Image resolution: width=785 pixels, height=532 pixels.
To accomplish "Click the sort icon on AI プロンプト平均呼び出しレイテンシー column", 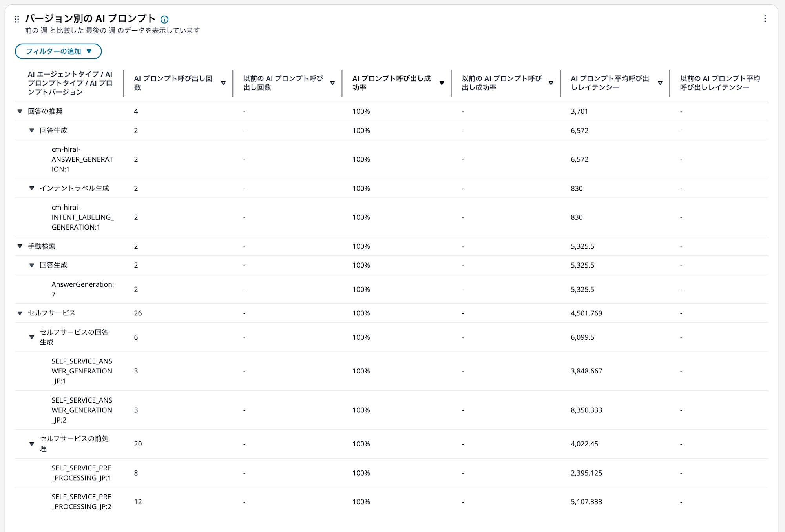I will pos(660,83).
